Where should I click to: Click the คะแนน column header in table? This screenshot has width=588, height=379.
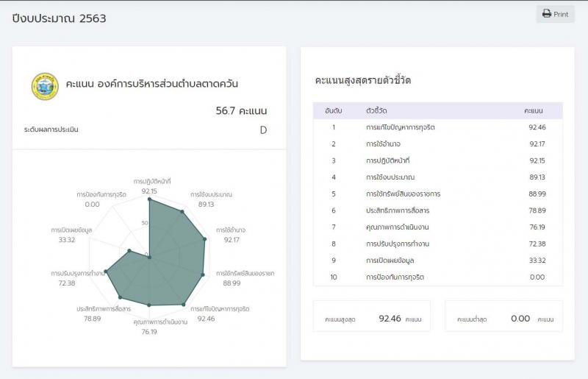pos(534,111)
